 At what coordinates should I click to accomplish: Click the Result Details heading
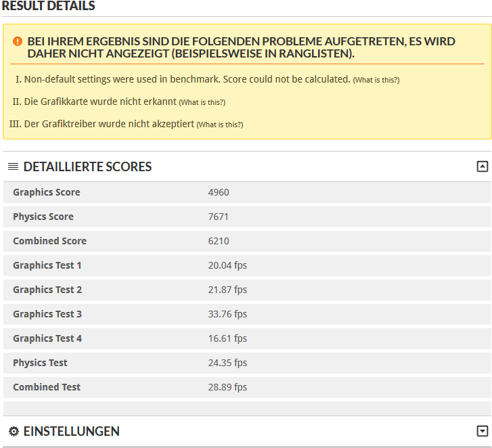(48, 6)
